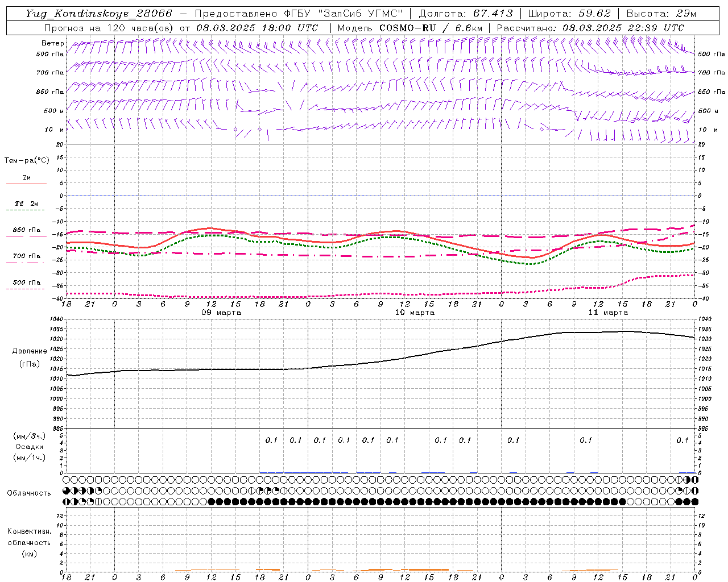Click the '(гПа)' unit under Давление

coord(29,364)
